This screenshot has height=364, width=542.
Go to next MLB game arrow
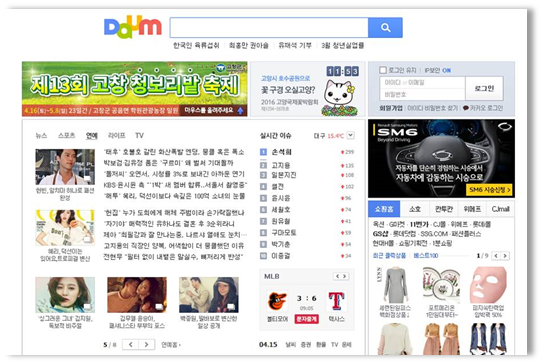point(344,276)
